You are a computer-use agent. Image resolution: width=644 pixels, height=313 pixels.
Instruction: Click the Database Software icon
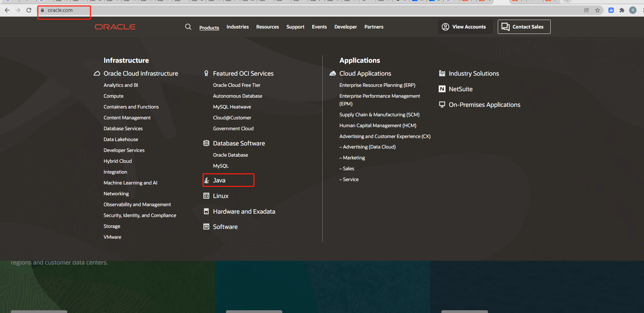coord(206,143)
